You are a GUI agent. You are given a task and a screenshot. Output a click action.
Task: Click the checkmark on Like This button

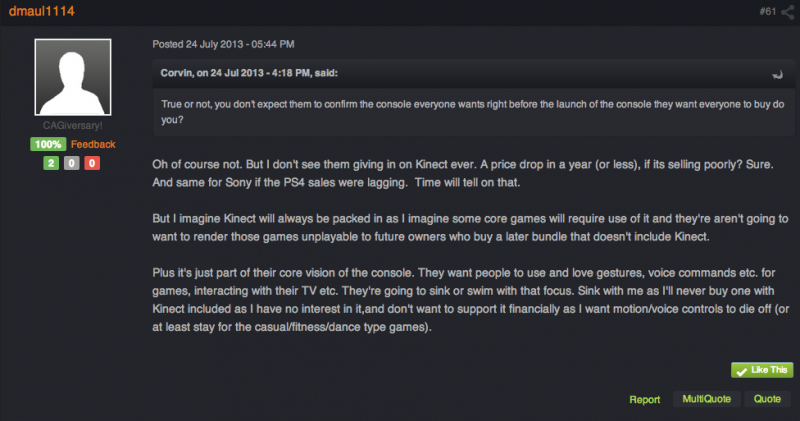pyautogui.click(x=741, y=371)
